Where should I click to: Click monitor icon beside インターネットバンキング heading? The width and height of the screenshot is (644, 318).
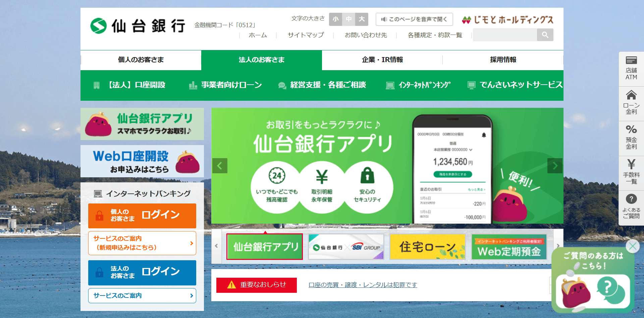[x=98, y=193]
